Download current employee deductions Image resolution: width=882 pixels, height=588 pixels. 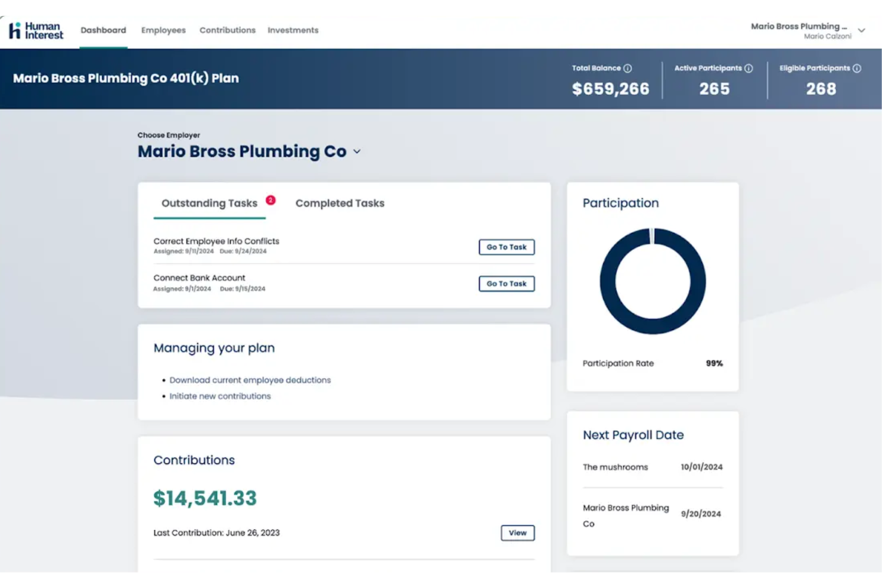tap(250, 379)
